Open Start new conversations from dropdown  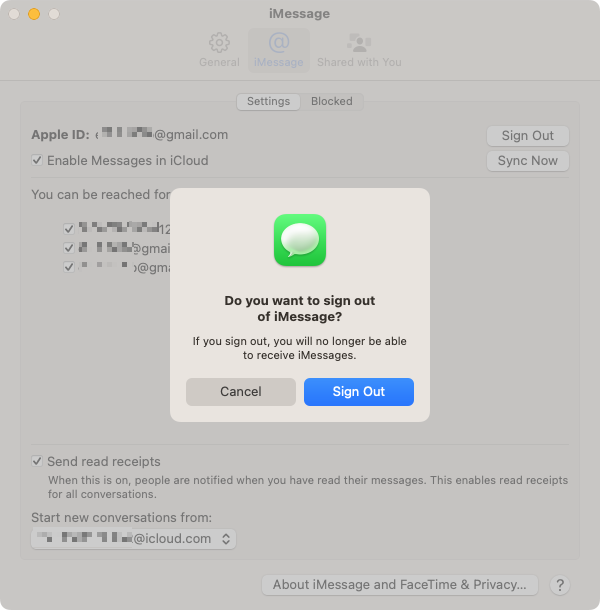point(133,539)
